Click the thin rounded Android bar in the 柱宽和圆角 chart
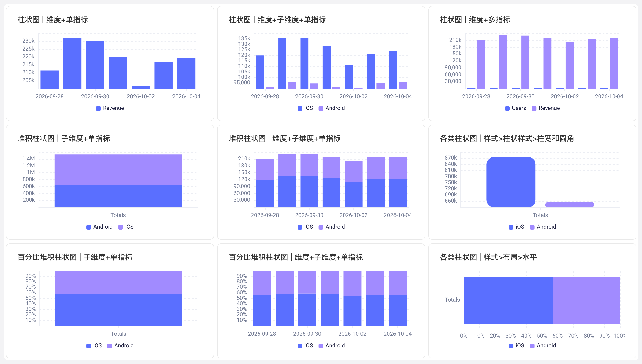The width and height of the screenshot is (642, 364). tap(570, 205)
